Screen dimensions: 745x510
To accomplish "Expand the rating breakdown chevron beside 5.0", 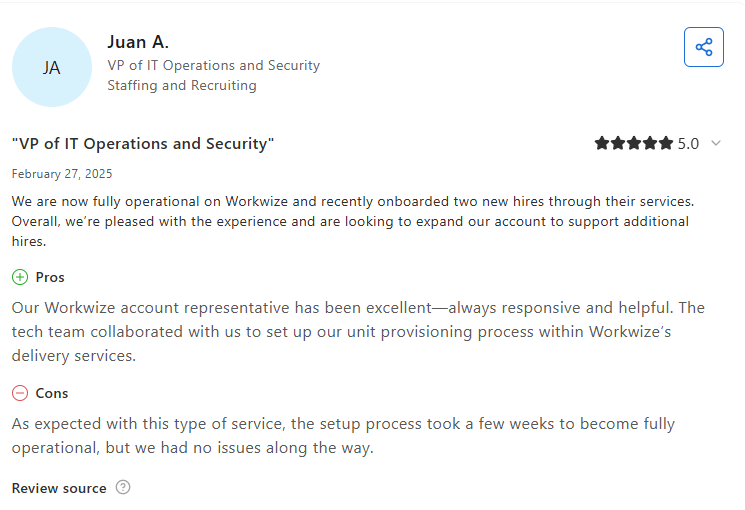I will (716, 143).
